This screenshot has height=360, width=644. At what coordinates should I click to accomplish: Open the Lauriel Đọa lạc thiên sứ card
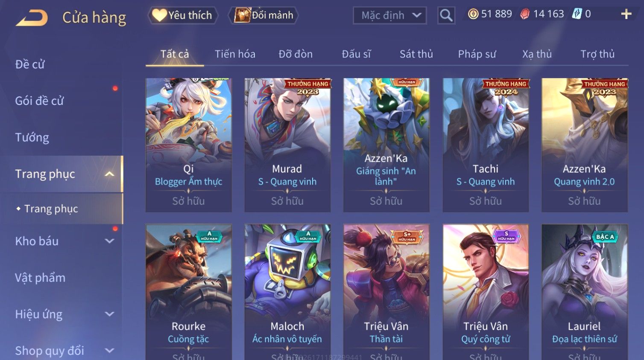(585, 292)
